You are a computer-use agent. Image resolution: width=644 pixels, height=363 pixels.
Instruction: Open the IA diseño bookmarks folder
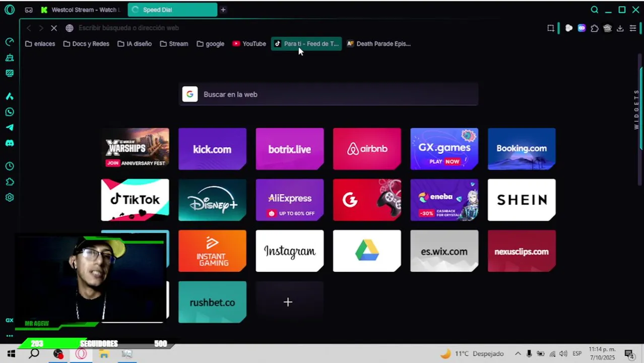click(135, 44)
